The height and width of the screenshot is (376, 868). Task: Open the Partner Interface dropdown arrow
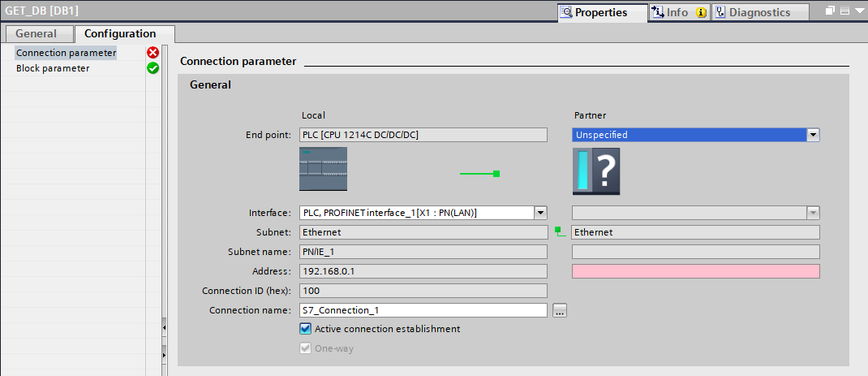click(813, 213)
